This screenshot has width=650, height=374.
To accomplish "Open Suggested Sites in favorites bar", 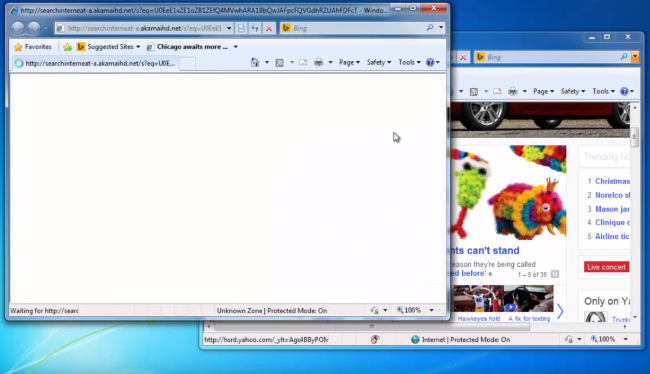I will point(109,47).
